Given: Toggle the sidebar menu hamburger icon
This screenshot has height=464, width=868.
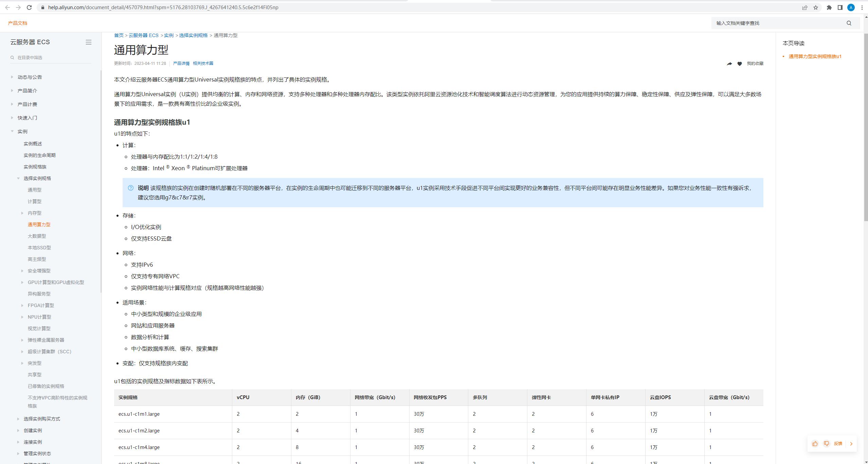Looking at the screenshot, I should [x=88, y=42].
